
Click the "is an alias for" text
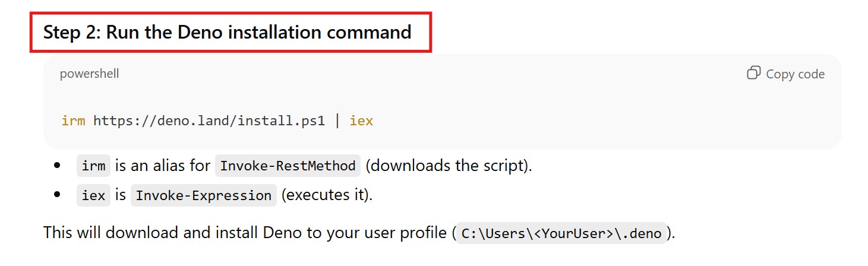click(163, 166)
